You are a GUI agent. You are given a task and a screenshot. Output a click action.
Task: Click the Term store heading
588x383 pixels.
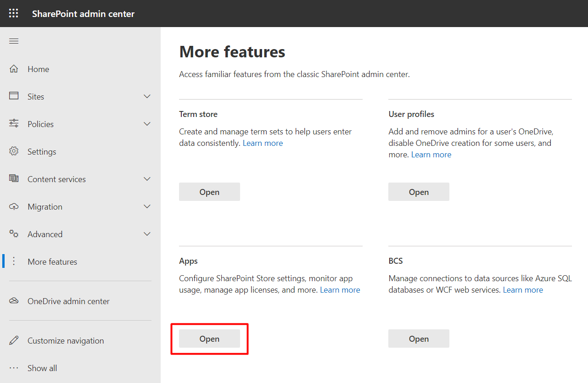point(198,114)
